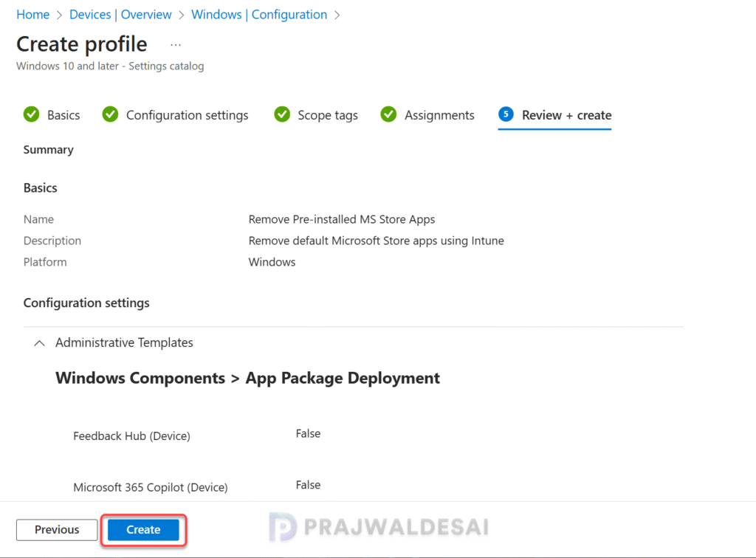Select the profile name 'Remove Pre-installed MS Store Apps'
Image resolution: width=756 pixels, height=558 pixels.
coord(341,219)
